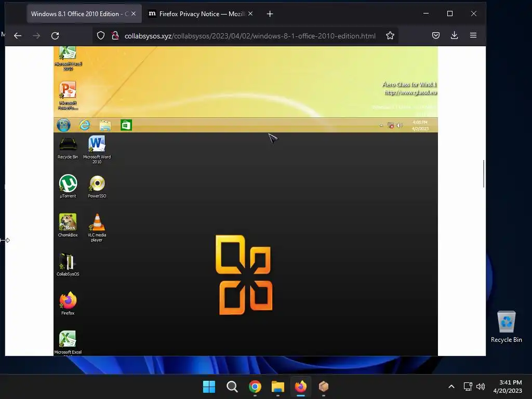Click the Firefox taskbar button
The height and width of the screenshot is (399, 532).
(301, 387)
